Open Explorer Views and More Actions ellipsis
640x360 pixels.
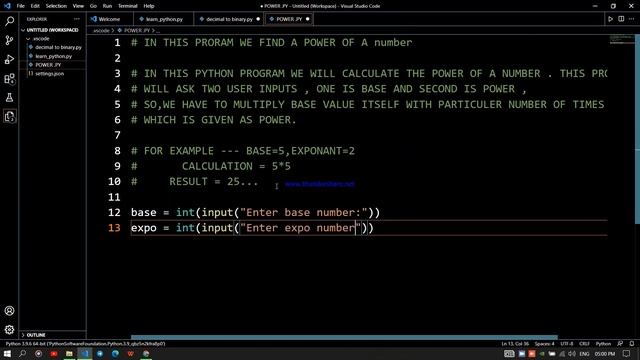pos(77,19)
